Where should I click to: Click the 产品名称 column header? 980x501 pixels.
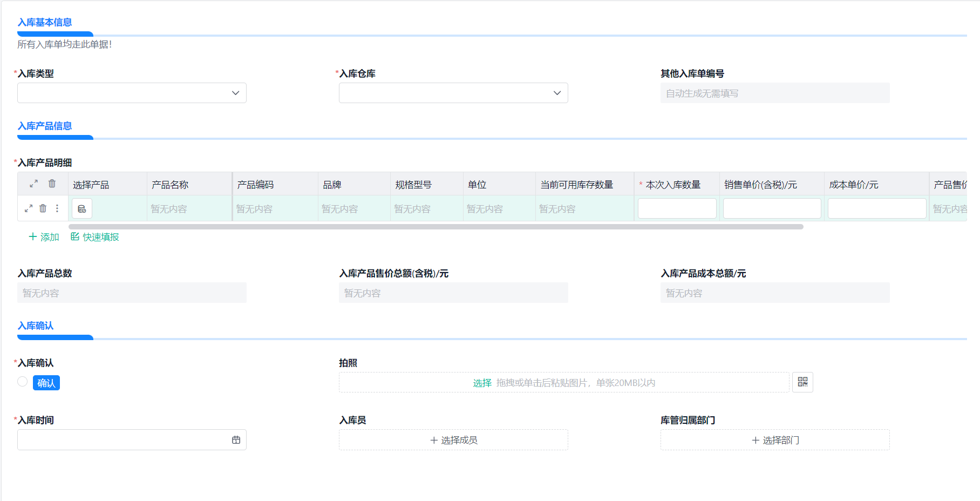click(x=189, y=184)
